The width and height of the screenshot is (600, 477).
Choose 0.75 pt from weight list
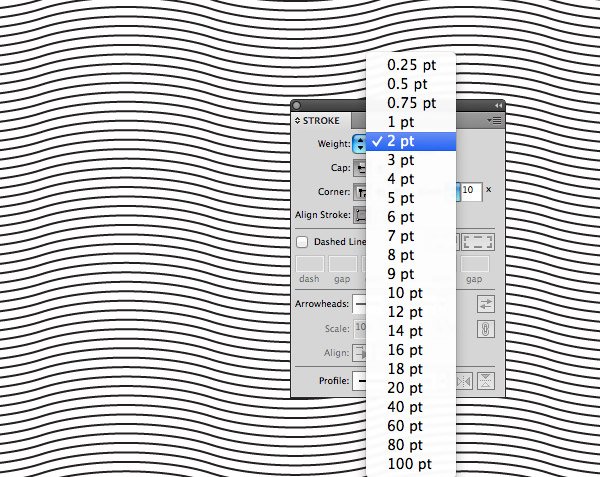coord(411,103)
